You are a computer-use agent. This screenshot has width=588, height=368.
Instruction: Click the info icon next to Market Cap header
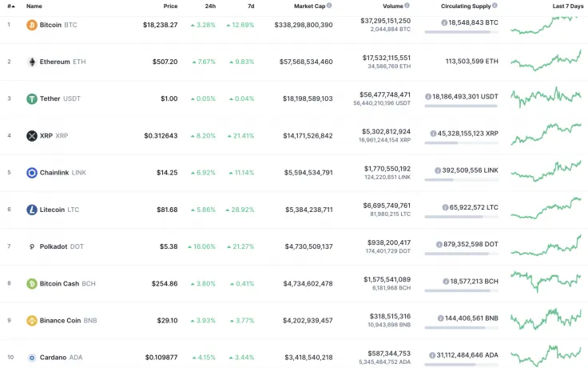(329, 6)
